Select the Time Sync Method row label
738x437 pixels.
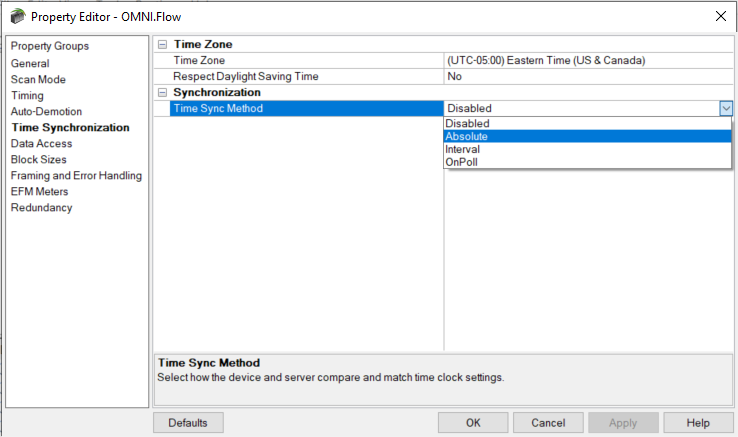218,108
